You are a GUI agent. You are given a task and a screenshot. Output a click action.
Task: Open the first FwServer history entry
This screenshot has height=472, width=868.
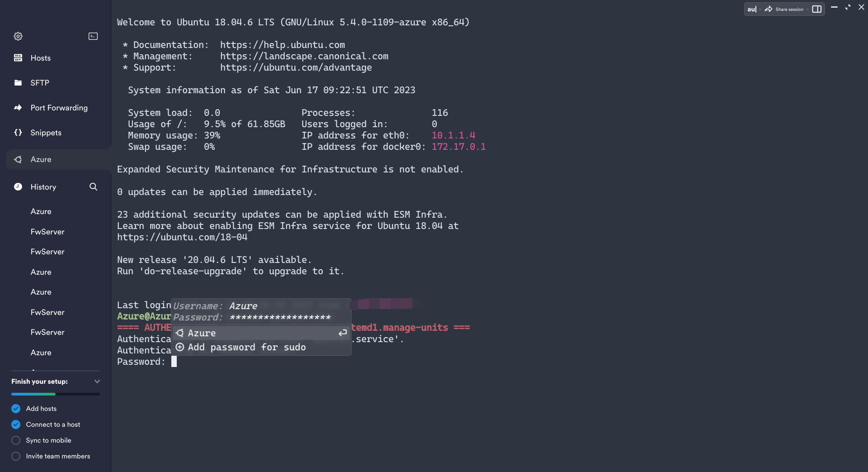tap(47, 232)
